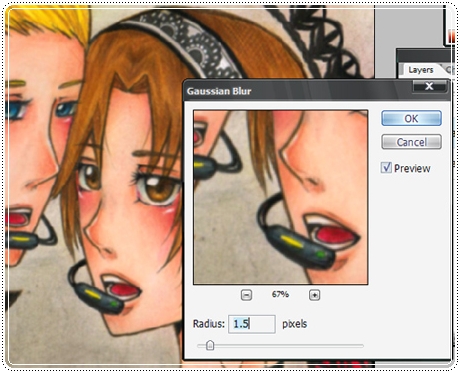Click the 67% zoom level text
The height and width of the screenshot is (373, 460).
pos(280,294)
